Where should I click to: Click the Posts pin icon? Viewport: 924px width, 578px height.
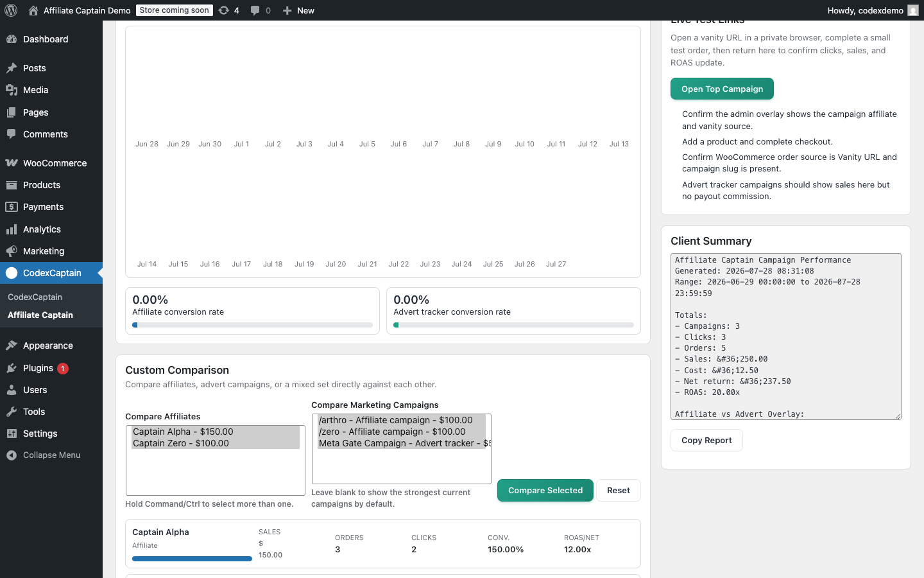coord(12,68)
